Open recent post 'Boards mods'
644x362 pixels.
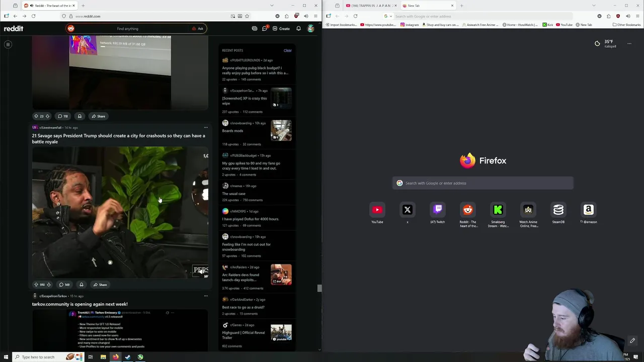[x=232, y=131]
